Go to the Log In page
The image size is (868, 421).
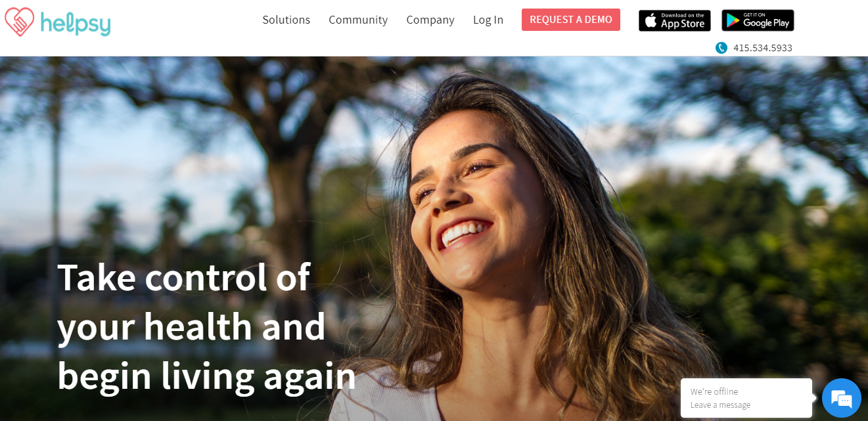click(488, 20)
